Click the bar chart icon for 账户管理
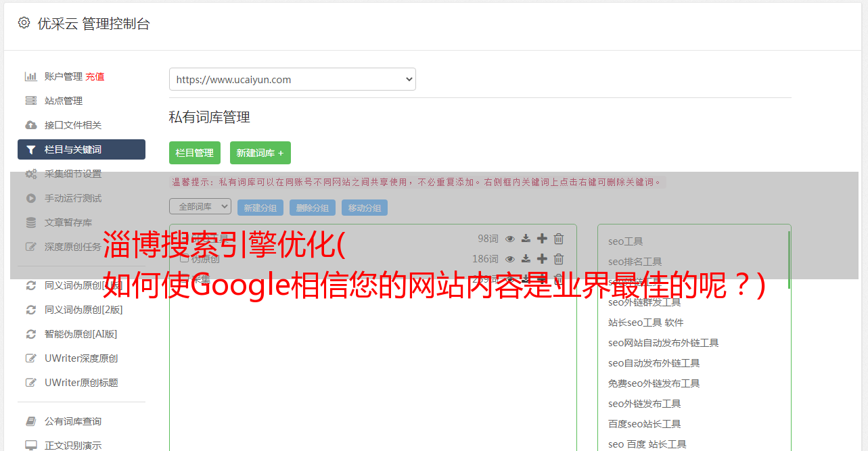The width and height of the screenshot is (868, 451). point(31,76)
